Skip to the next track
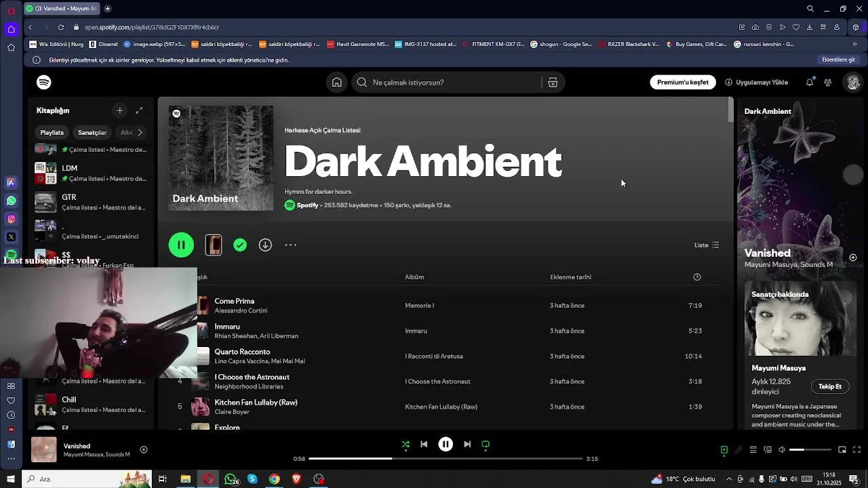This screenshot has height=488, width=868. [467, 445]
